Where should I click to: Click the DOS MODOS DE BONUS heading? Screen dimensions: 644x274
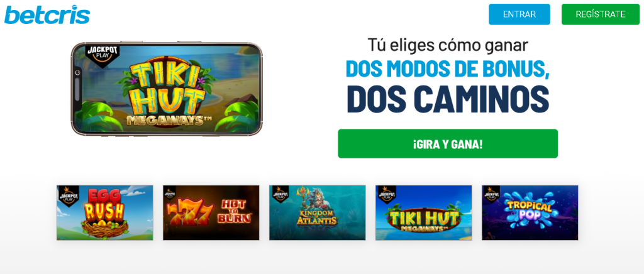click(448, 69)
